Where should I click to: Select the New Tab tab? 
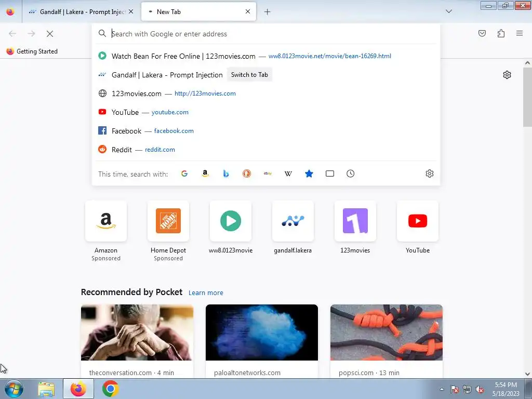[198, 12]
